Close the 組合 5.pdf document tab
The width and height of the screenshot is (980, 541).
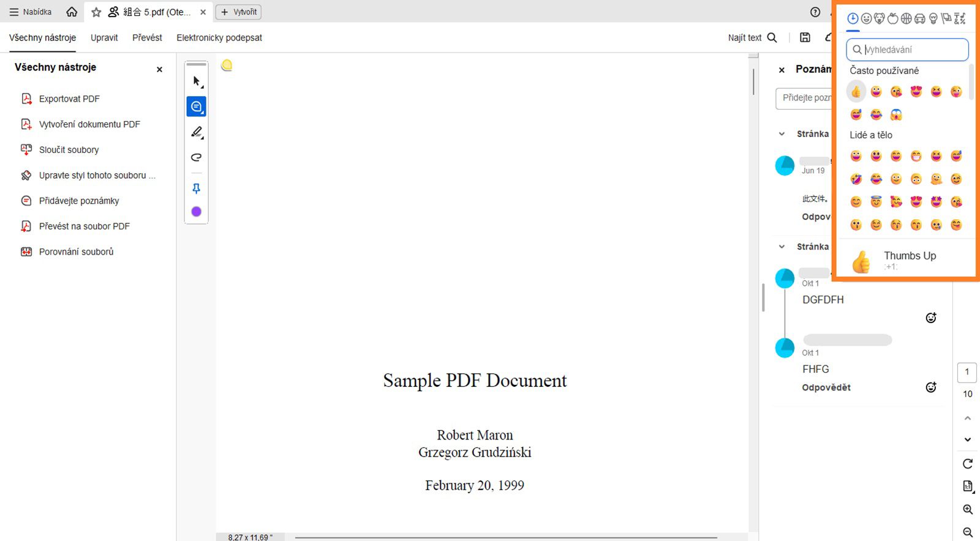(x=203, y=12)
